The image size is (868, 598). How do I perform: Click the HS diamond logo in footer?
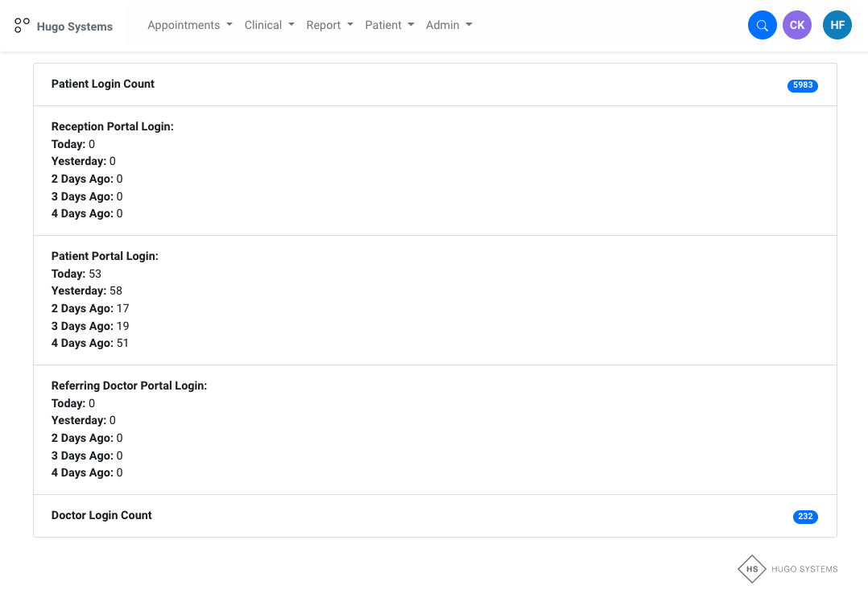click(751, 568)
